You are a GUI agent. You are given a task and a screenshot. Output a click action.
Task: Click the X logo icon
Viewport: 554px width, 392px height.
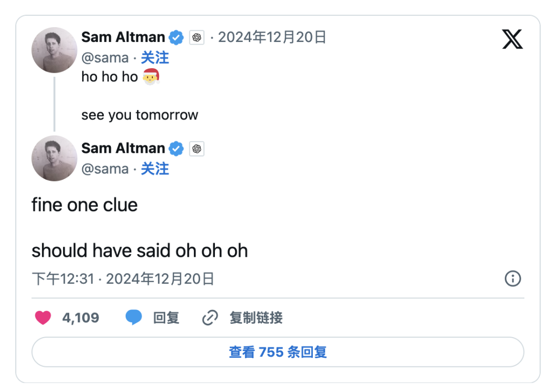pyautogui.click(x=512, y=39)
